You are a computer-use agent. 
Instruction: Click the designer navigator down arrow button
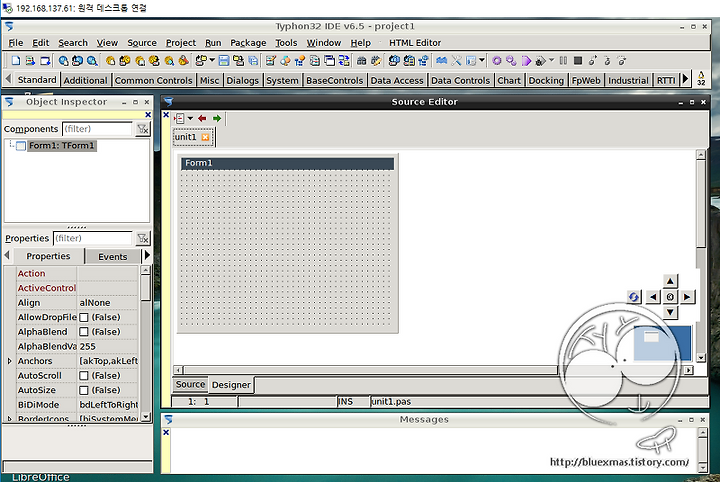[x=670, y=312]
